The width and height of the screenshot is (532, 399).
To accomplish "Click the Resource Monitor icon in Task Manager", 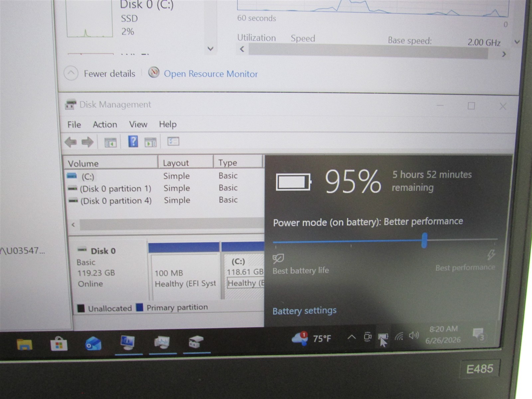I will point(154,72).
